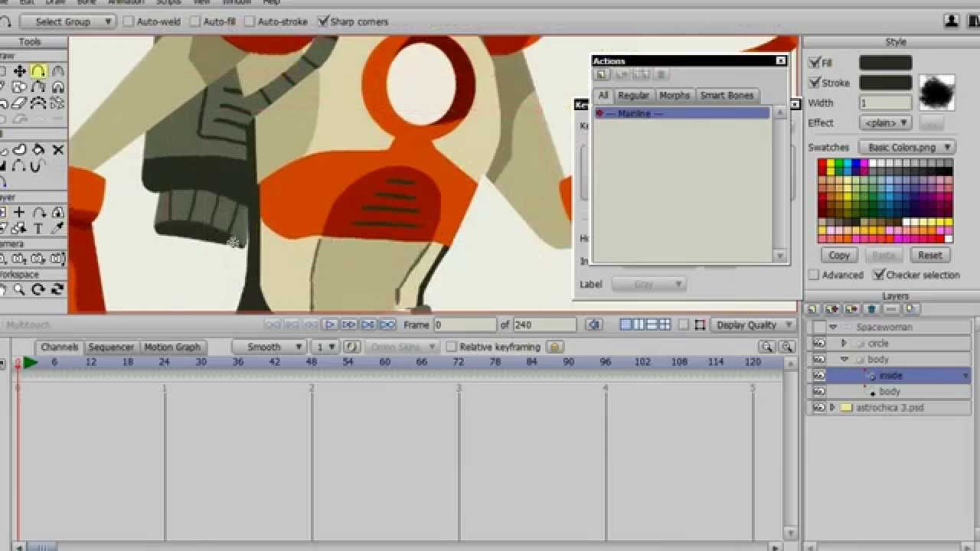Select the Morphs tab in Actions
The height and width of the screenshot is (551, 980).
(x=675, y=95)
